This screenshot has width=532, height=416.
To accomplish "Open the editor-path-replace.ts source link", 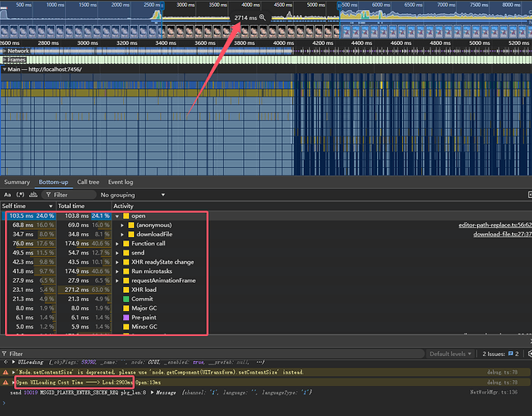I will pos(495,225).
